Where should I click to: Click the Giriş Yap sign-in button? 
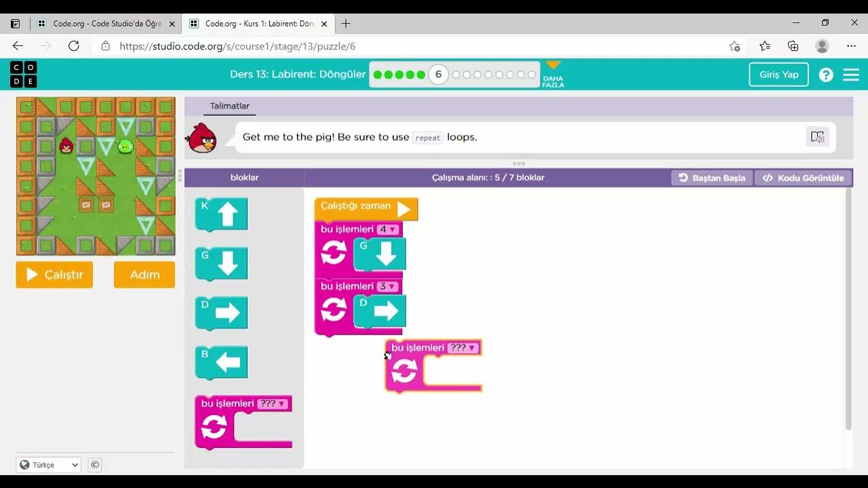(778, 75)
